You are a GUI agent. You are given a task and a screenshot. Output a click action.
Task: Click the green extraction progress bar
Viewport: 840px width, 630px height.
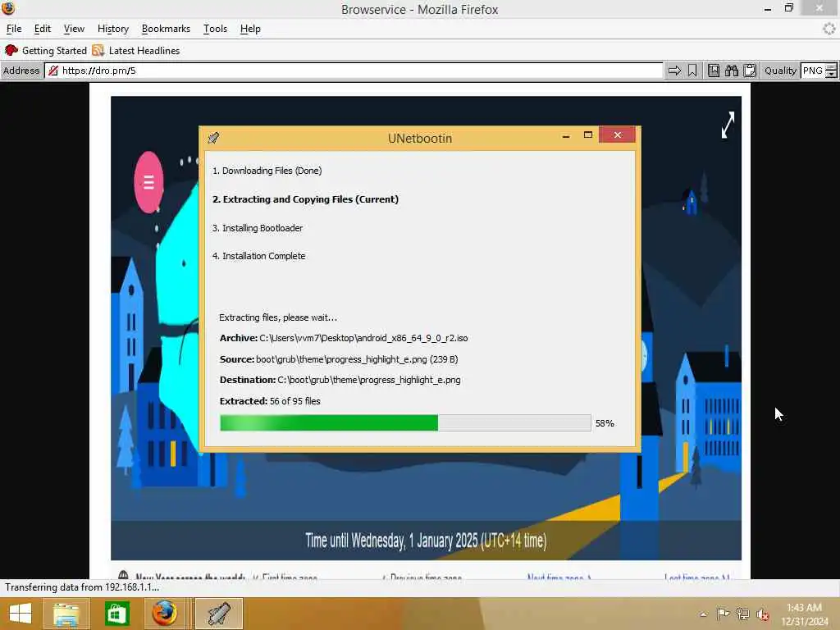coord(405,422)
